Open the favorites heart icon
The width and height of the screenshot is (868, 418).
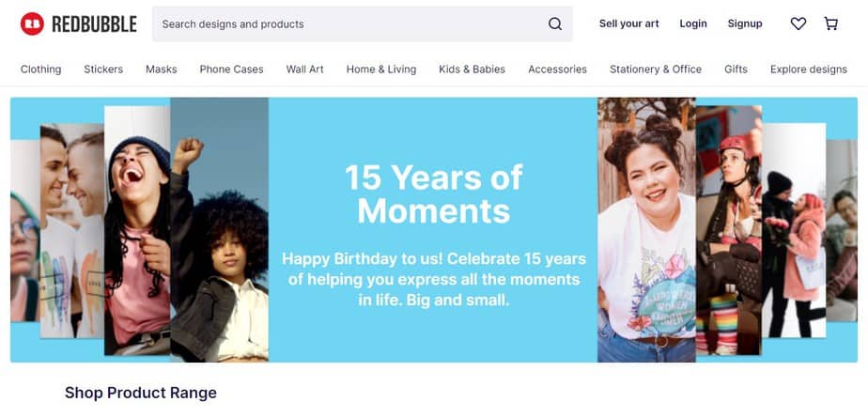point(798,23)
